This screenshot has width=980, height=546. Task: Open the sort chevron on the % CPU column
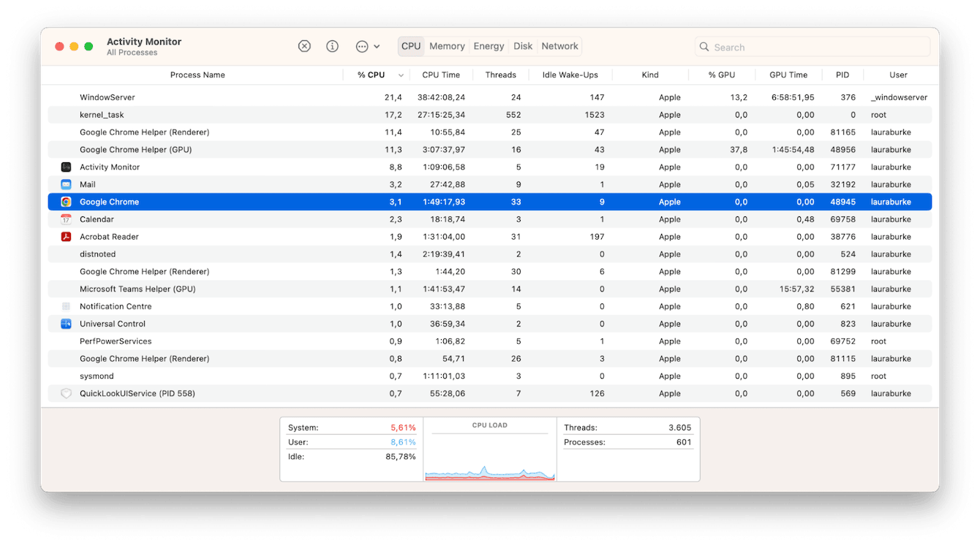pos(401,75)
